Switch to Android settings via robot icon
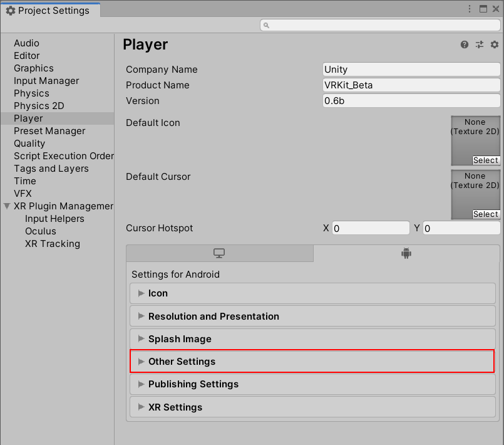 [406, 253]
